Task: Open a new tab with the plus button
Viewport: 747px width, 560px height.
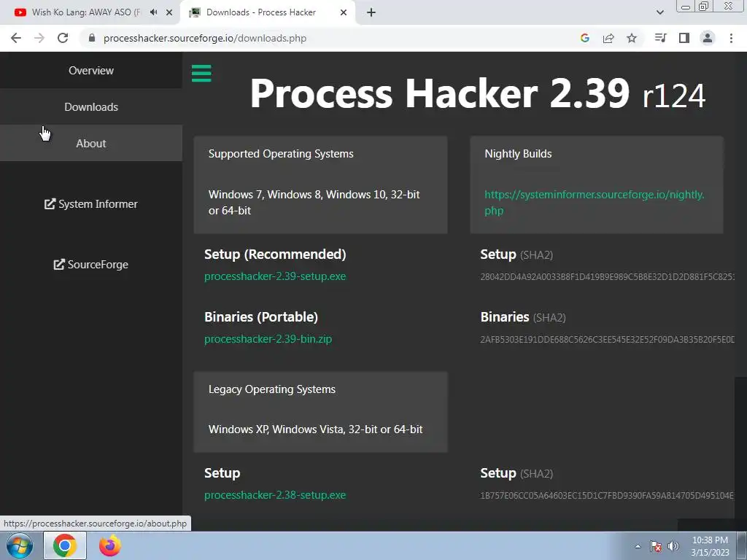Action: pos(371,12)
